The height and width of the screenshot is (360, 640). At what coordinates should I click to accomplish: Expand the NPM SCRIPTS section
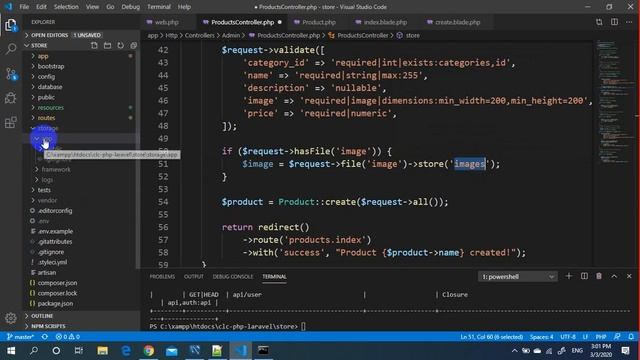(81, 326)
